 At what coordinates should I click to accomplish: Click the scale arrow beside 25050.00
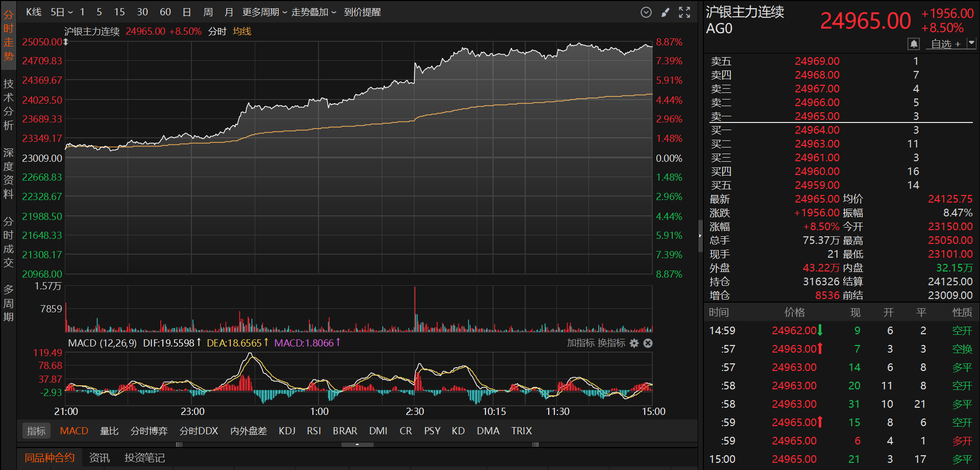pyautogui.click(x=66, y=42)
